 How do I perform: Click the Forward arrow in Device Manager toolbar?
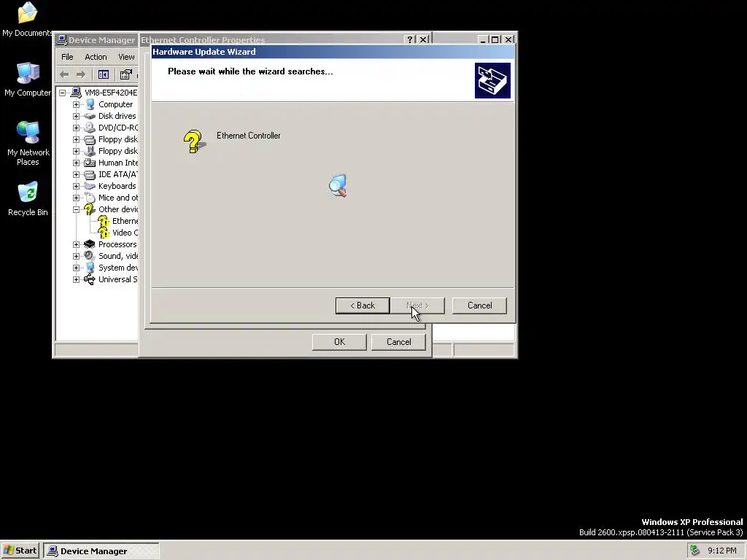[x=81, y=74]
